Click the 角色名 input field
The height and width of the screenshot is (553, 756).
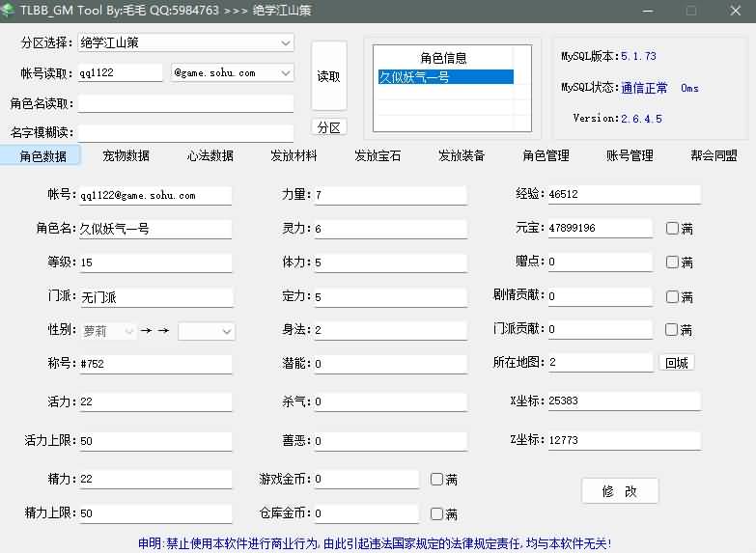click(x=155, y=229)
